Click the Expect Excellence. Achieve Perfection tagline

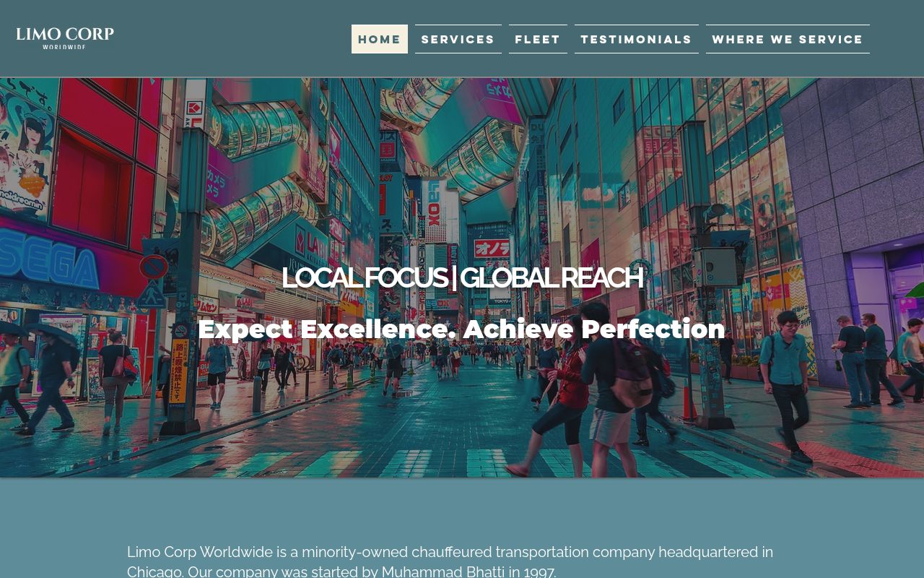tap(462, 329)
